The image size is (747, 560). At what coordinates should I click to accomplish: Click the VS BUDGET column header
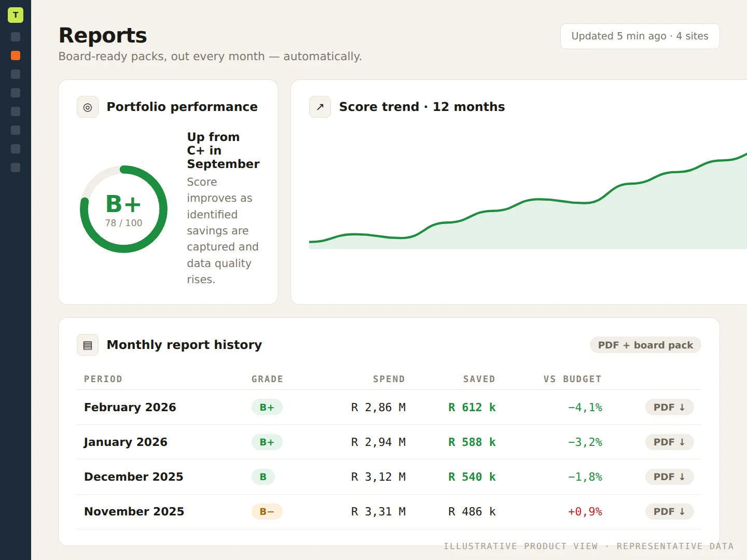[x=573, y=379]
